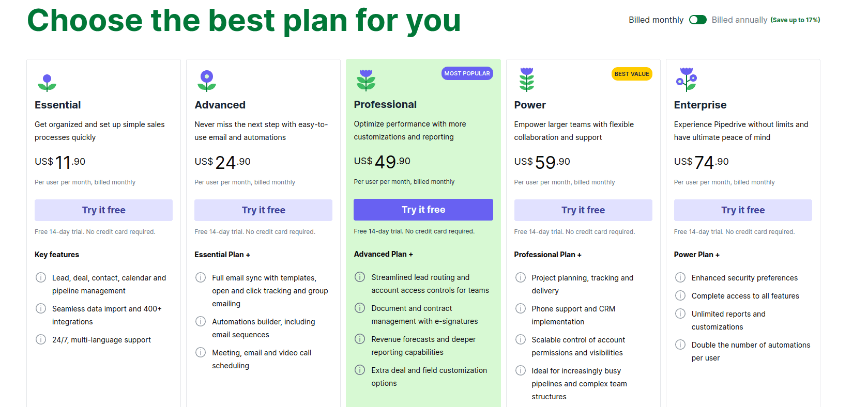This screenshot has height=407, width=868.
Task: Open info icon for 24/7 multi-language support
Action: pos(40,339)
